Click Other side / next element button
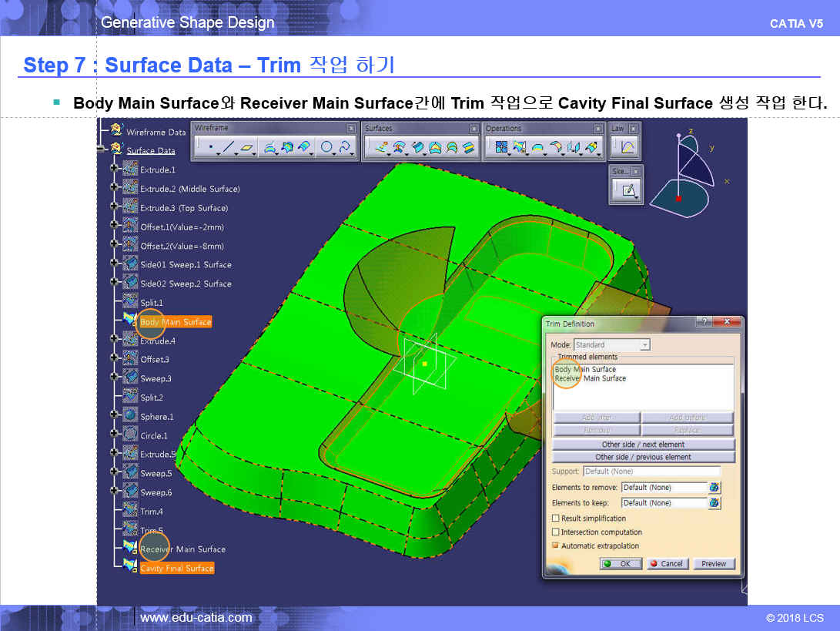The height and width of the screenshot is (631, 840). [643, 445]
